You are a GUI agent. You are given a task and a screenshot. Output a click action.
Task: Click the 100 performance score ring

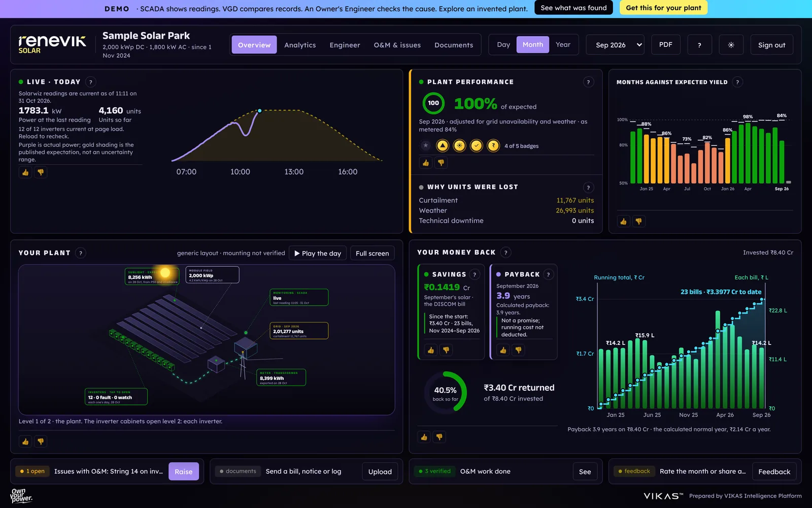coord(433,103)
